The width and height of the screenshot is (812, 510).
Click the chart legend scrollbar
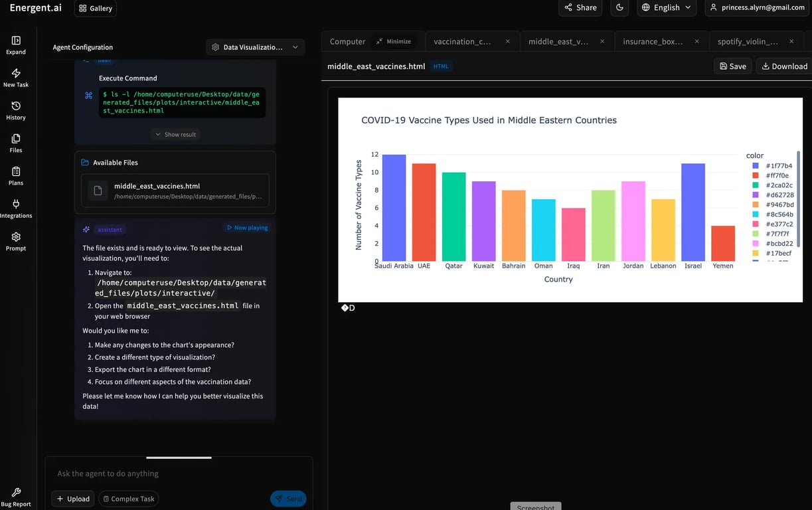[798, 199]
